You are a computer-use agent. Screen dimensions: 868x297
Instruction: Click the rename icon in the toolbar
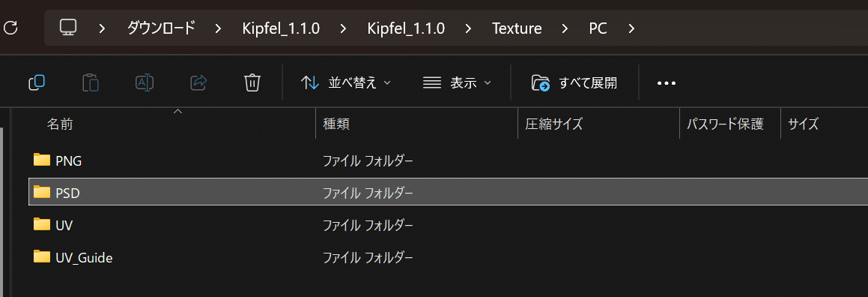[145, 83]
